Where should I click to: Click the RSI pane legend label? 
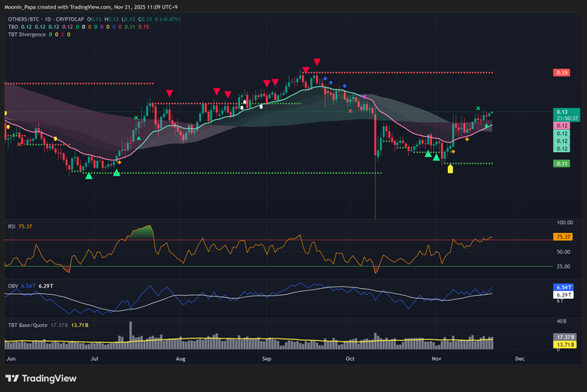click(x=10, y=226)
